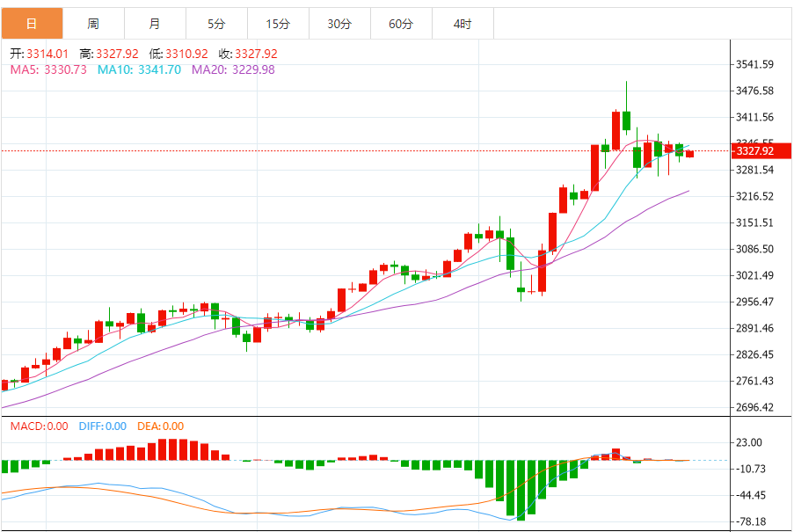Select the 日 daily timeframe tab
Image resolution: width=794 pixels, height=532 pixels.
tap(32, 23)
